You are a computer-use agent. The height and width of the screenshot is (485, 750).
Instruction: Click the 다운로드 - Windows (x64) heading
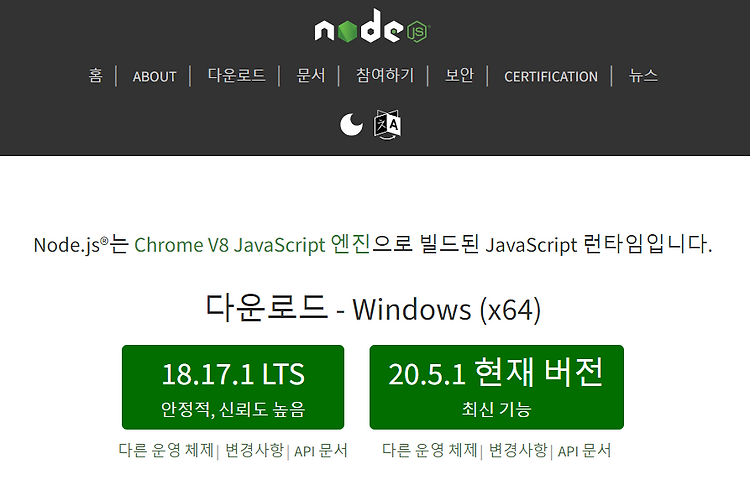373,309
